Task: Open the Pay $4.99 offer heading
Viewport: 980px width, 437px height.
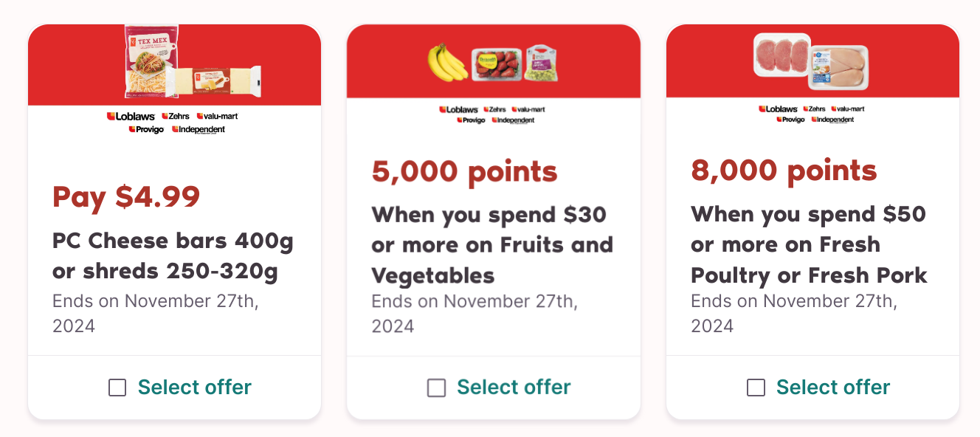Action: click(x=126, y=197)
